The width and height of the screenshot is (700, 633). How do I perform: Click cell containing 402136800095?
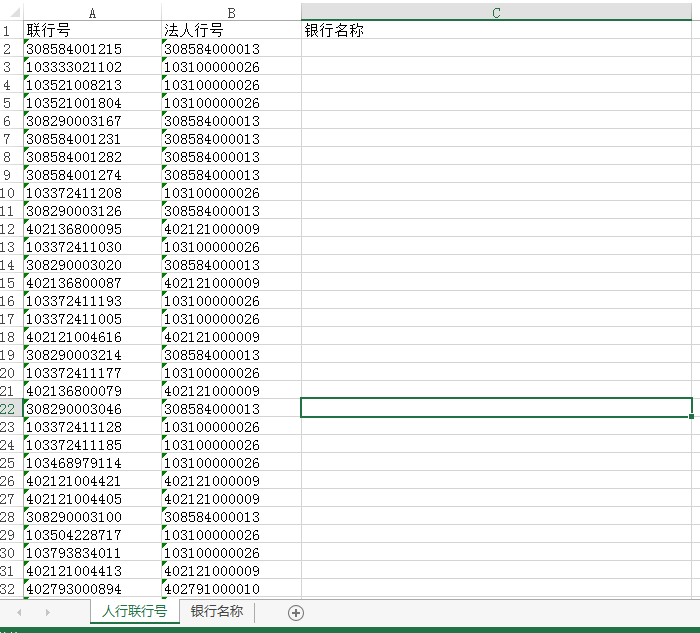[92, 229]
